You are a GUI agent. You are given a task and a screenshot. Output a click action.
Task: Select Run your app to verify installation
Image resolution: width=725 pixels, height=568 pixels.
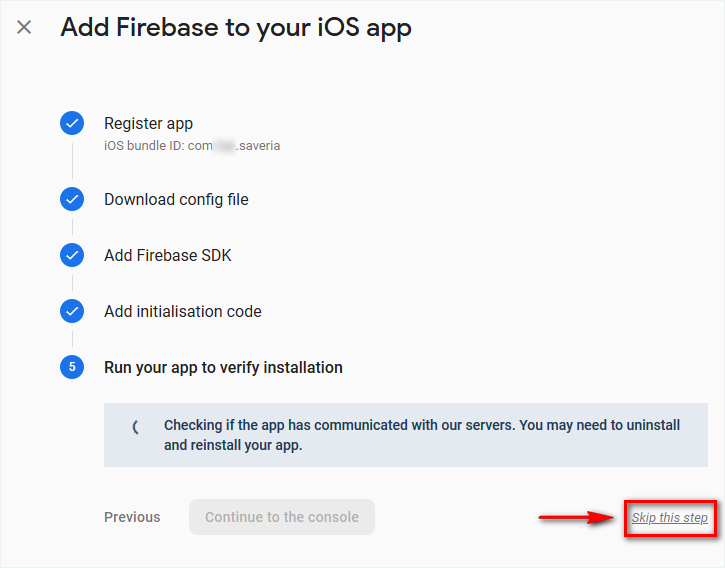point(223,367)
